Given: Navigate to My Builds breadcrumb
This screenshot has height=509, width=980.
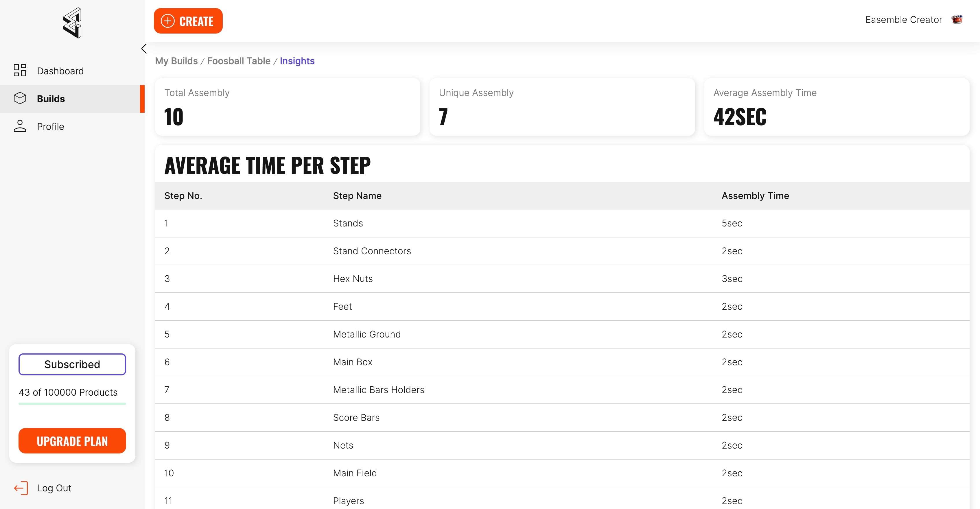Looking at the screenshot, I should click(x=176, y=61).
